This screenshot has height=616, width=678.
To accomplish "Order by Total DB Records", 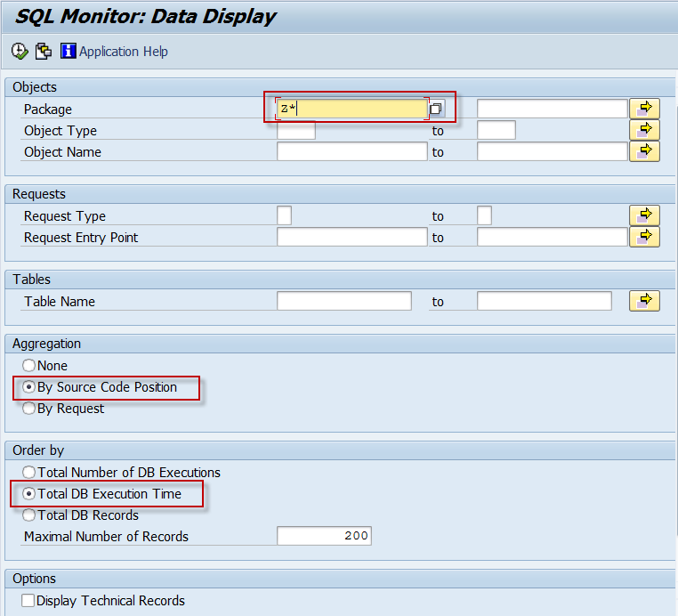I will point(29,515).
